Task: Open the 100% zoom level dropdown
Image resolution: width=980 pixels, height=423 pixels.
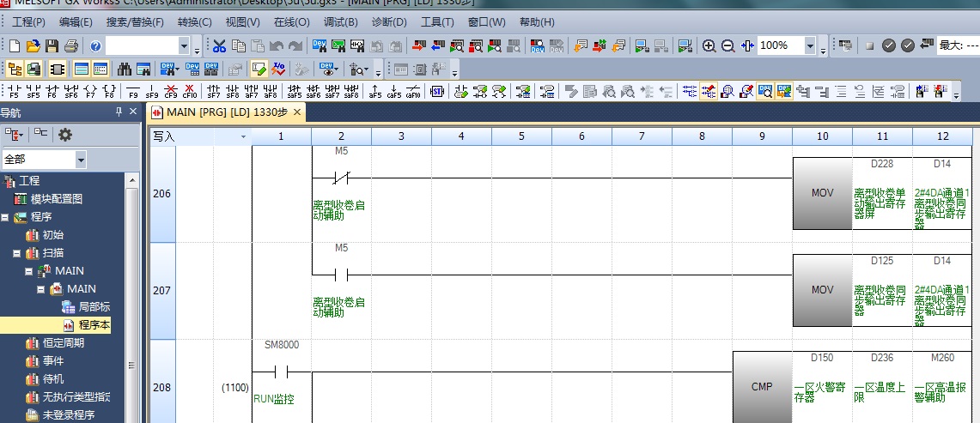Action: 810,45
